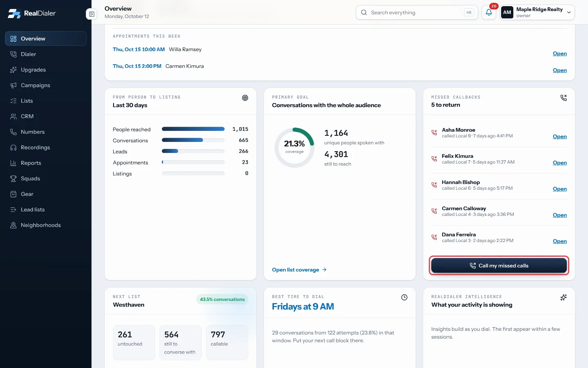Click the RealDialer logo icon
Screen dimensions: 588x368
[x=14, y=13]
